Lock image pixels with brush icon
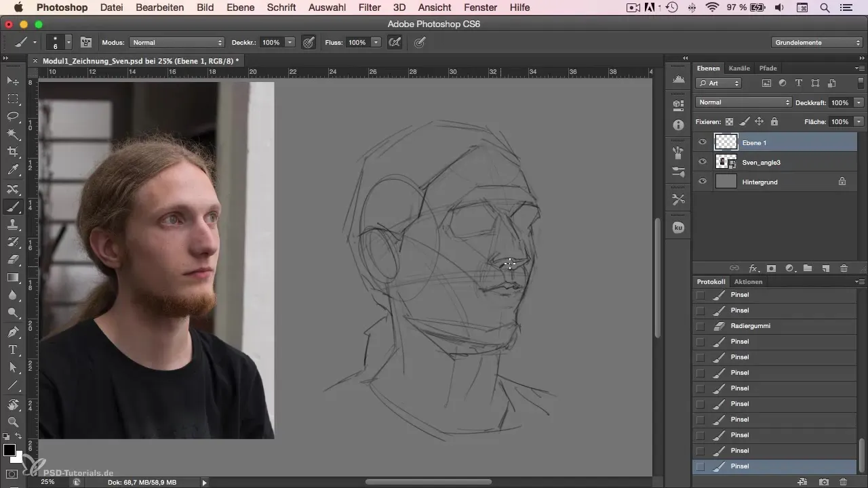Screen dimensions: 868x488 pyautogui.click(x=744, y=122)
